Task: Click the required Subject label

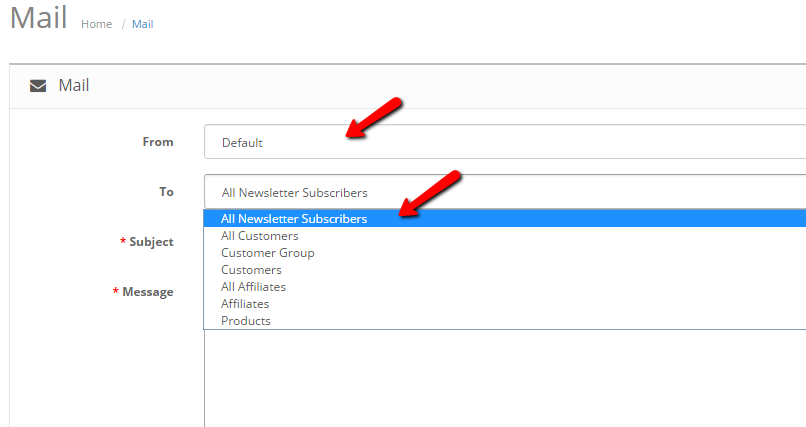Action: pos(150,242)
